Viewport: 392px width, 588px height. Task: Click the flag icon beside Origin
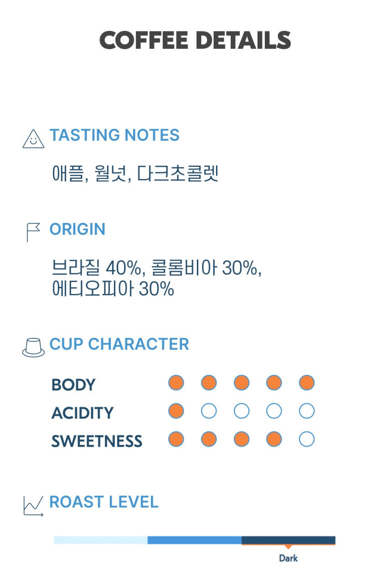33,232
